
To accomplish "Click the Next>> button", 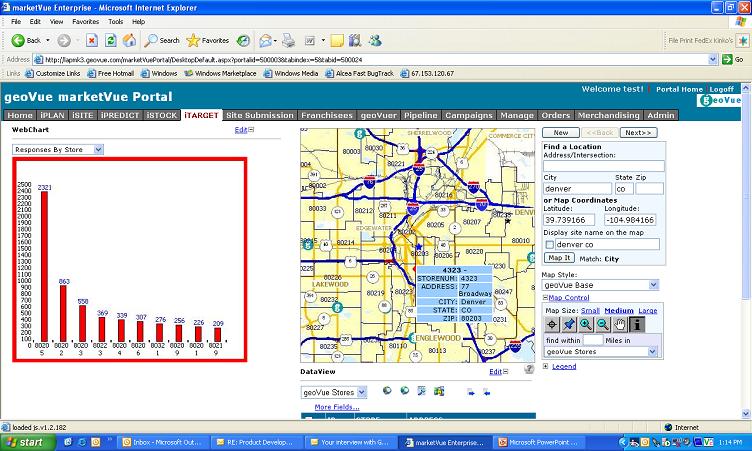I will (x=638, y=132).
